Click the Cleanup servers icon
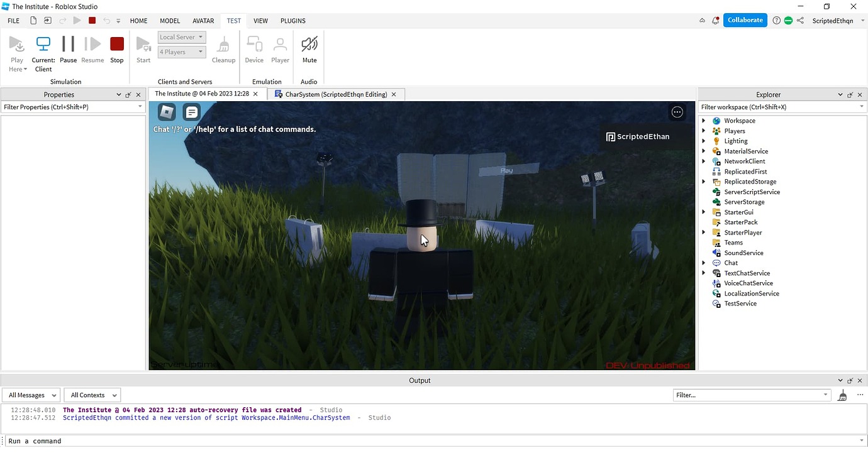868x465 pixels. point(223,44)
